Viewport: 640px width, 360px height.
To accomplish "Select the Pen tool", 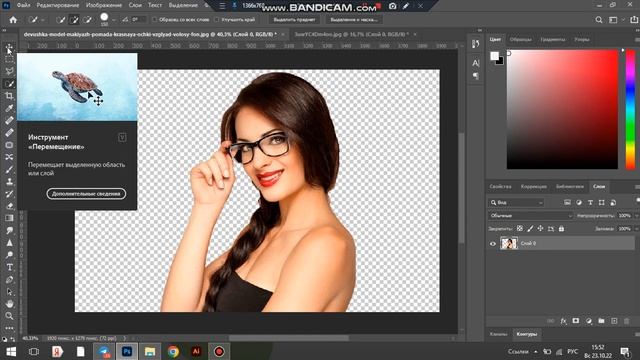I will [x=9, y=280].
